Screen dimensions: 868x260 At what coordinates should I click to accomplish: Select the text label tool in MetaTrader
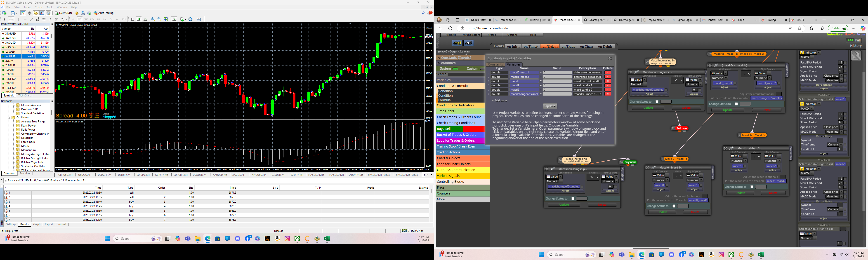(x=57, y=19)
